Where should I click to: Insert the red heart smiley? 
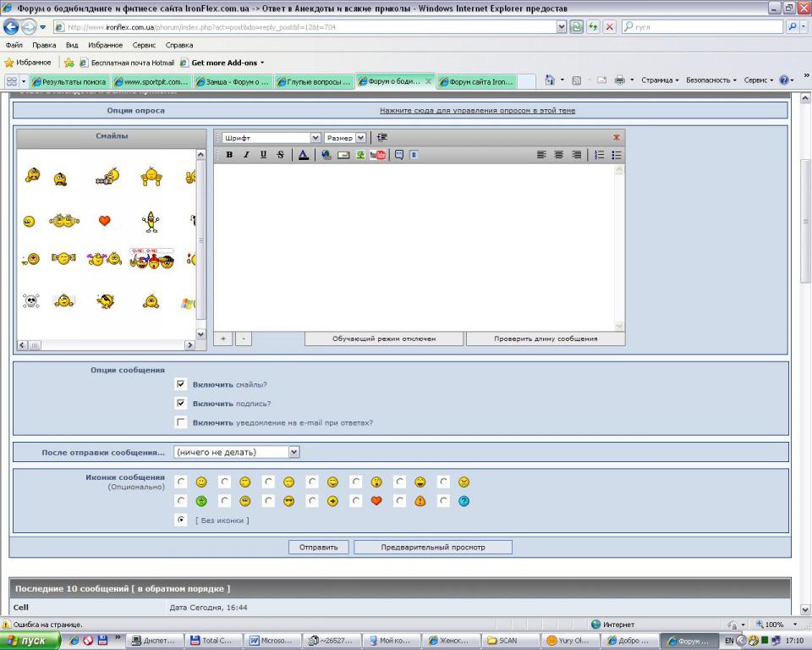point(105,221)
